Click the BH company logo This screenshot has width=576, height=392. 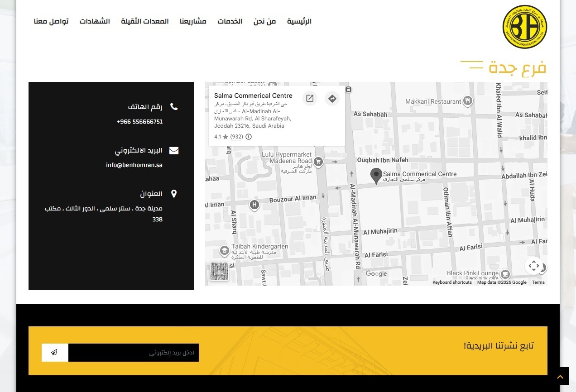coord(525,27)
